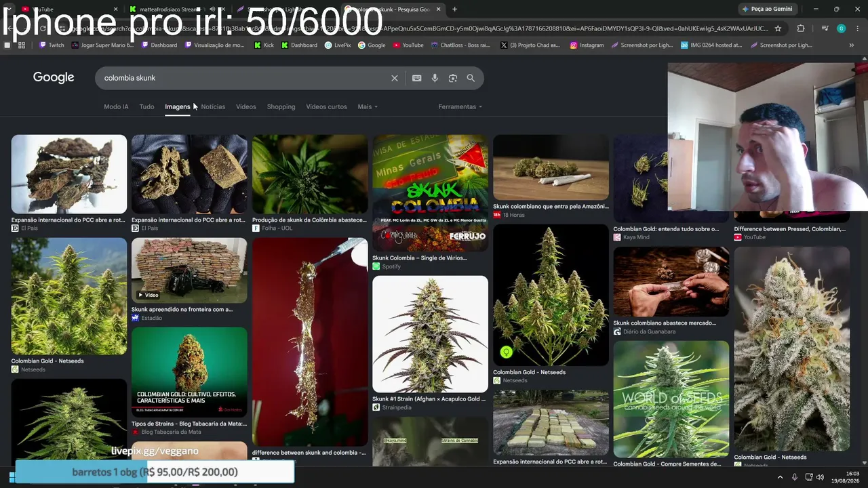Open the Colombian Gold: Cultivo, Efeitos thumbnail
This screenshot has height=488, width=868.
pos(189,372)
